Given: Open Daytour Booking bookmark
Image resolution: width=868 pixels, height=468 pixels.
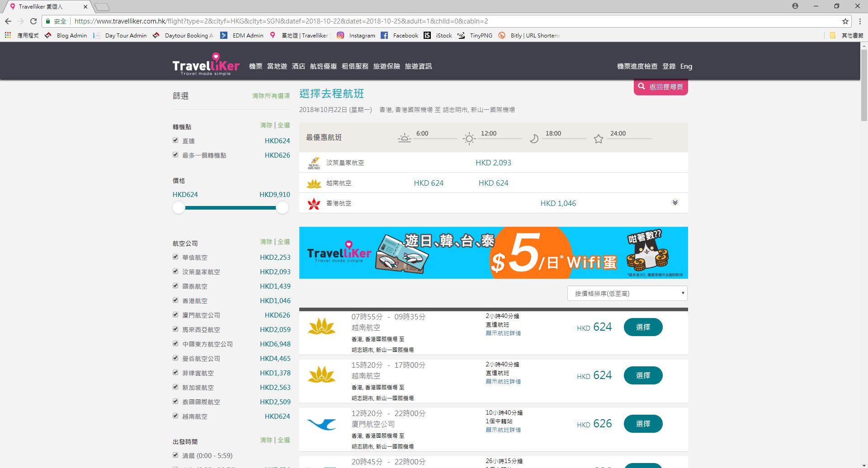Looking at the screenshot, I should click(183, 35).
